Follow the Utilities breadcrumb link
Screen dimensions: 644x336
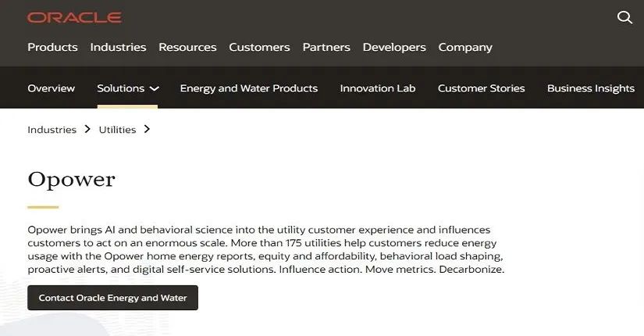coord(117,130)
